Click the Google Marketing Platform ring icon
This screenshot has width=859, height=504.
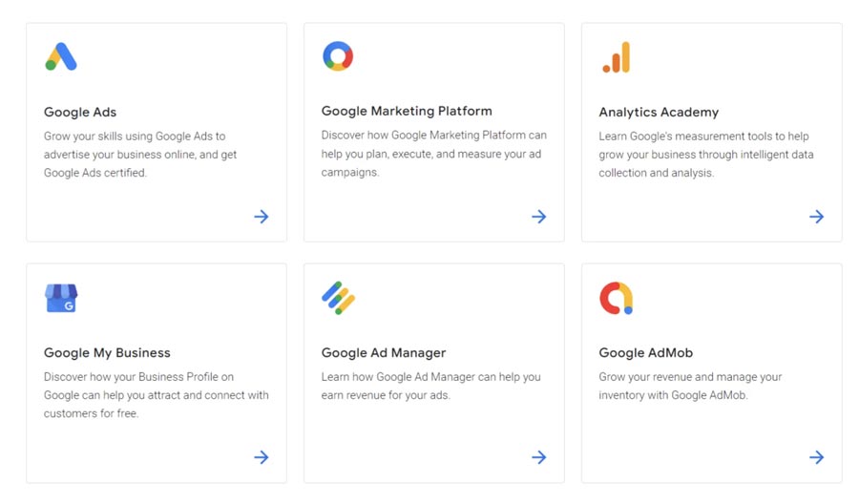(338, 56)
